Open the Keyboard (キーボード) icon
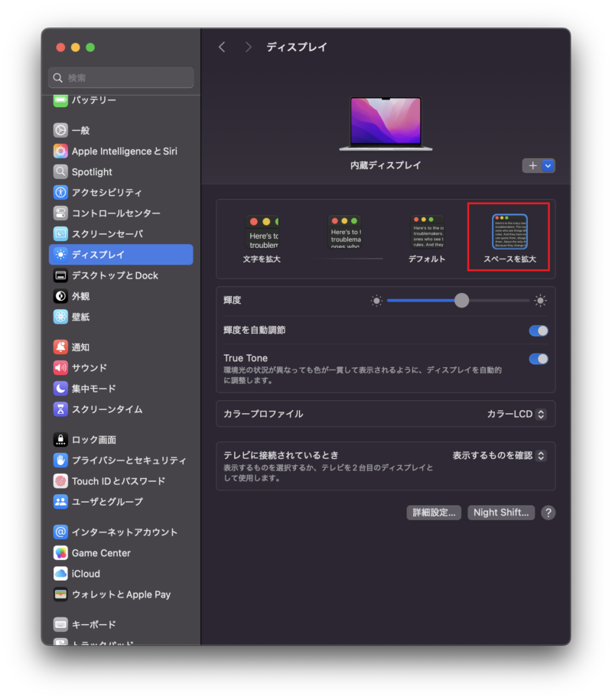612x700 pixels. [x=60, y=624]
